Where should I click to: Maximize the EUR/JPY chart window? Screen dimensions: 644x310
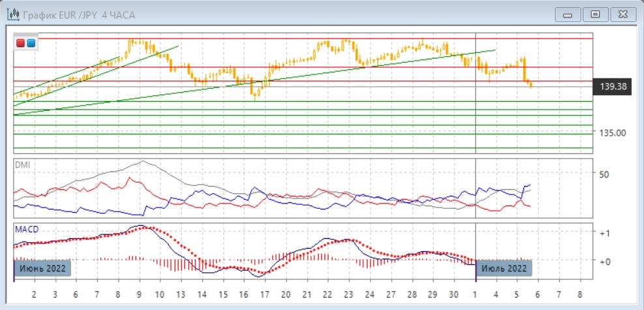[594, 14]
